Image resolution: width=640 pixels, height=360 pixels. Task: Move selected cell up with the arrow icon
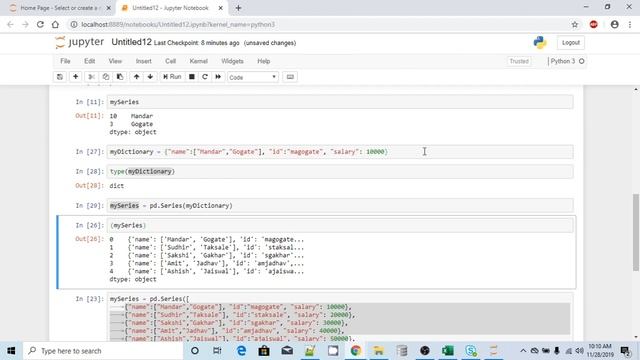[136, 77]
